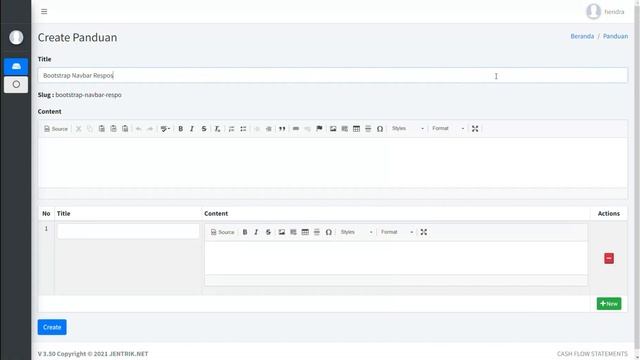This screenshot has width=640, height=360.
Task: Click Increase Indent in main editor
Action: pos(269,129)
